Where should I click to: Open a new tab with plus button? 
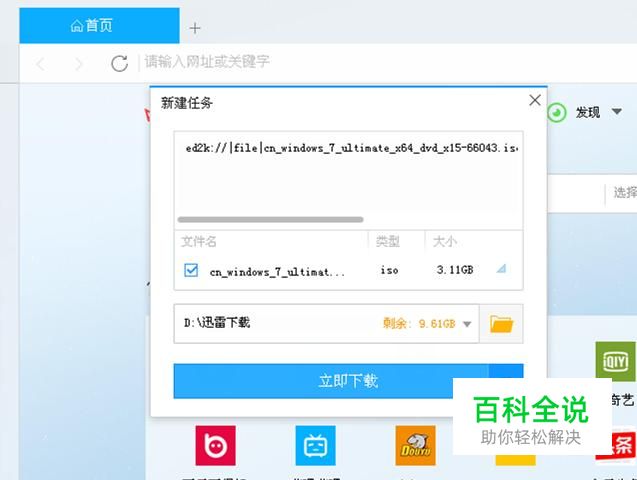pyautogui.click(x=195, y=28)
